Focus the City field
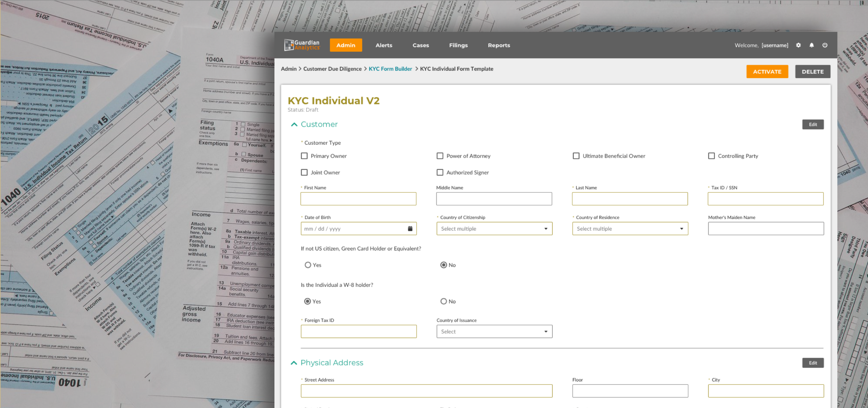This screenshot has width=868, height=408. tap(766, 391)
